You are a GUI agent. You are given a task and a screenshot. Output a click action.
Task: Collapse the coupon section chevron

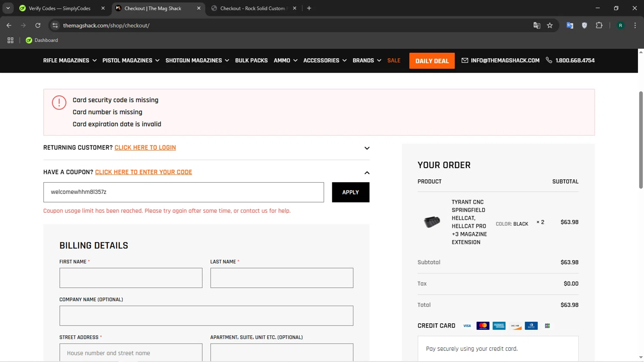(367, 173)
